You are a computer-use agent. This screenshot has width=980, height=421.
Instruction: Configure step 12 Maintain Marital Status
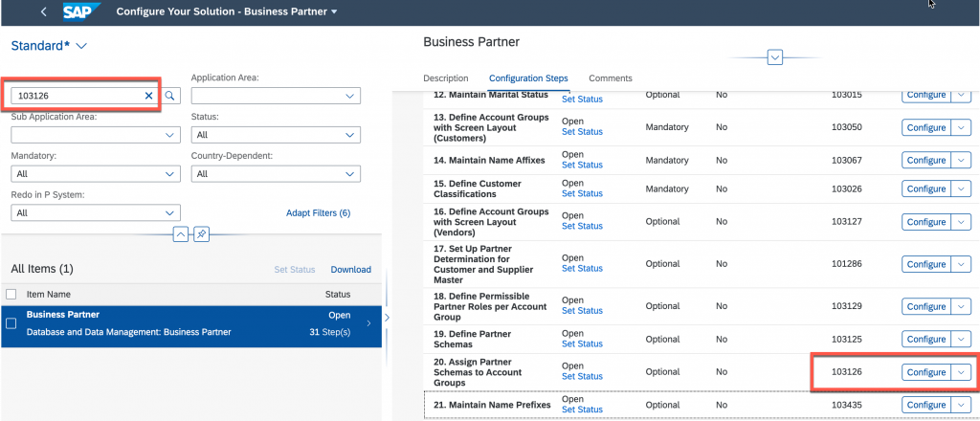click(925, 95)
